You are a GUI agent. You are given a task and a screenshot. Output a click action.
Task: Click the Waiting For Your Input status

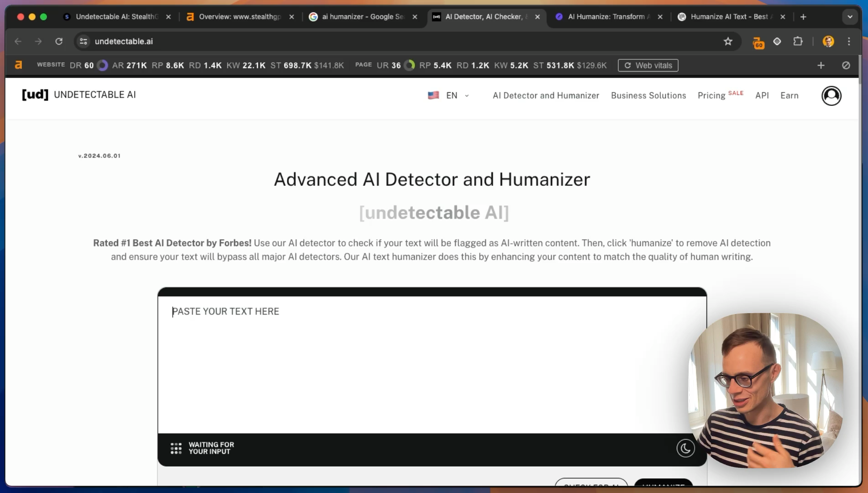point(211,448)
